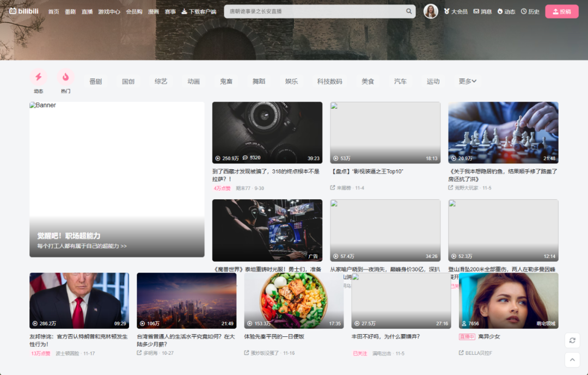Click the search magnifier icon

(x=409, y=11)
